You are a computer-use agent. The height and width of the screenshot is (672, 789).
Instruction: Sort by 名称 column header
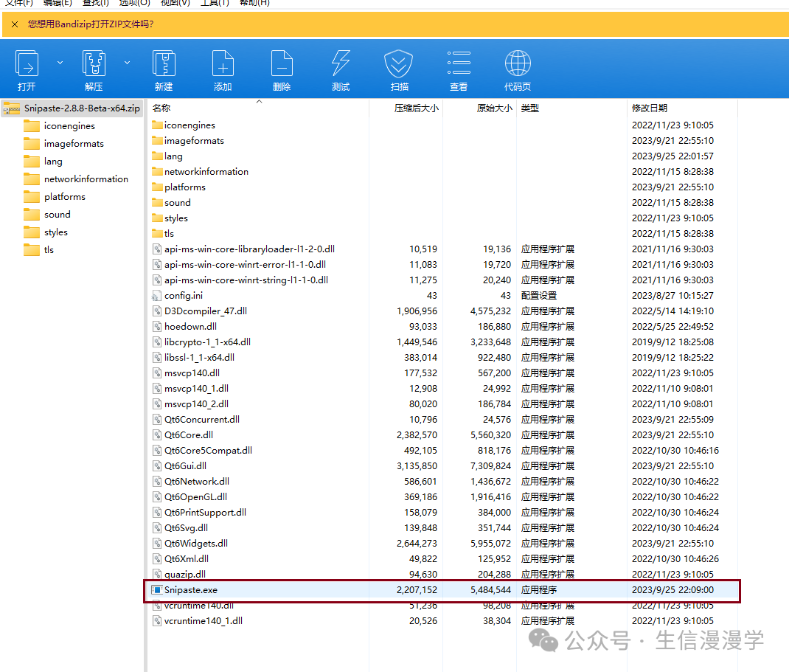[161, 108]
